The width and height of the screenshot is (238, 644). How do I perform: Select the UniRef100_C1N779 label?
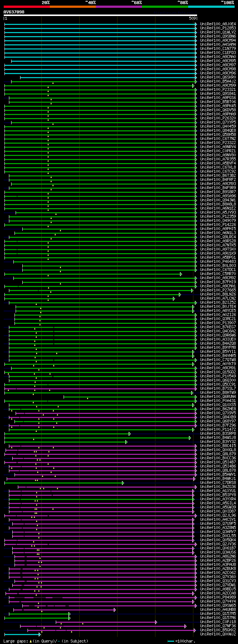tap(218, 49)
